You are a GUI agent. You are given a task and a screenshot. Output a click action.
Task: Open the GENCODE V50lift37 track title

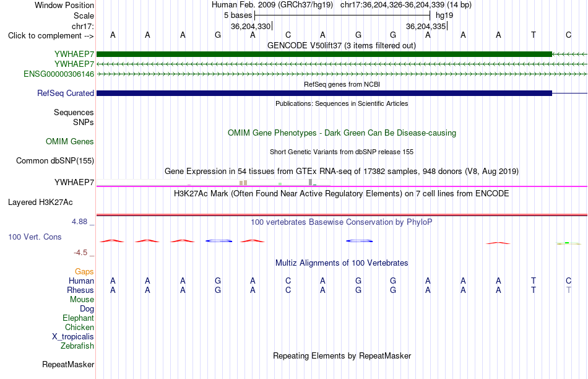[x=341, y=45]
